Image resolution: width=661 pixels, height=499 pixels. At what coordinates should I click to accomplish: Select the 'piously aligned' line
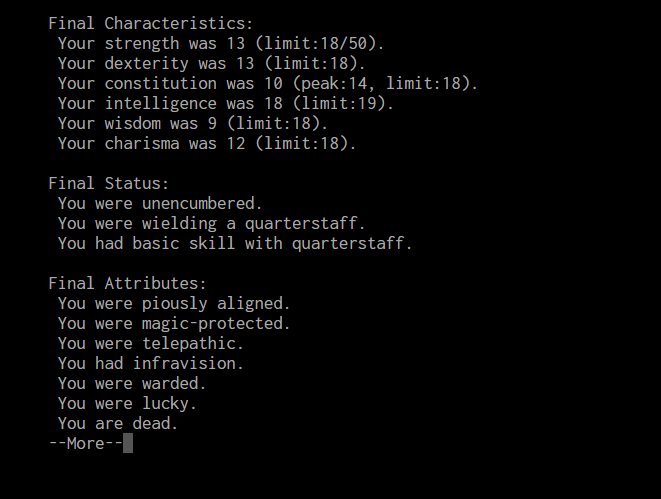tap(174, 303)
